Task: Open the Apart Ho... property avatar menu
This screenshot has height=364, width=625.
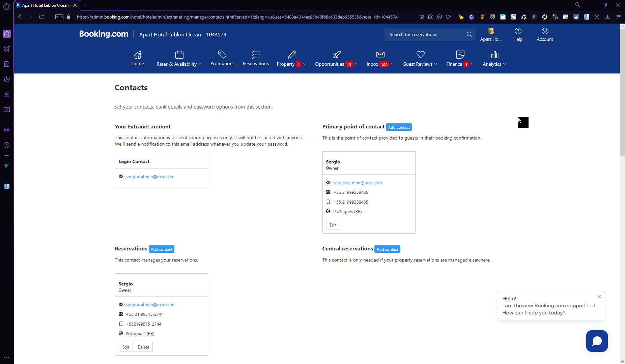Action: click(x=491, y=34)
